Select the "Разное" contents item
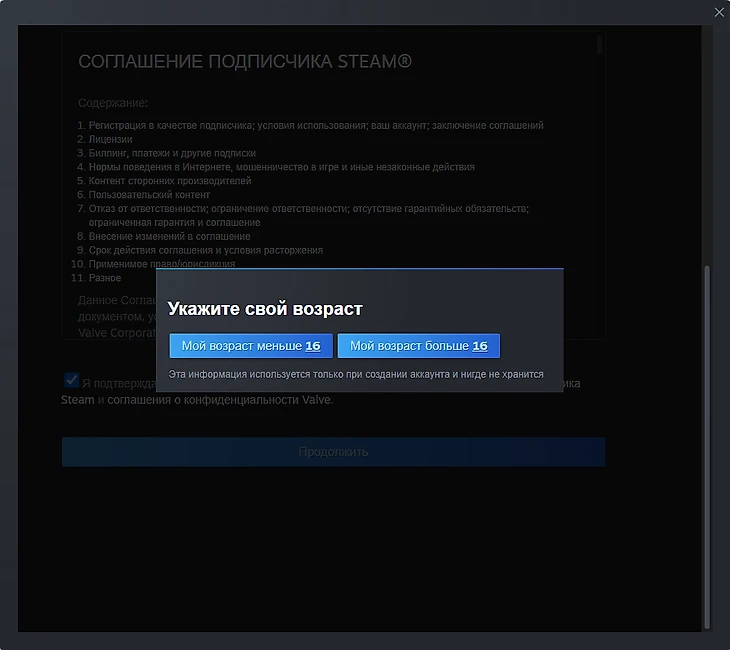Image resolution: width=730 pixels, height=650 pixels. 105,278
